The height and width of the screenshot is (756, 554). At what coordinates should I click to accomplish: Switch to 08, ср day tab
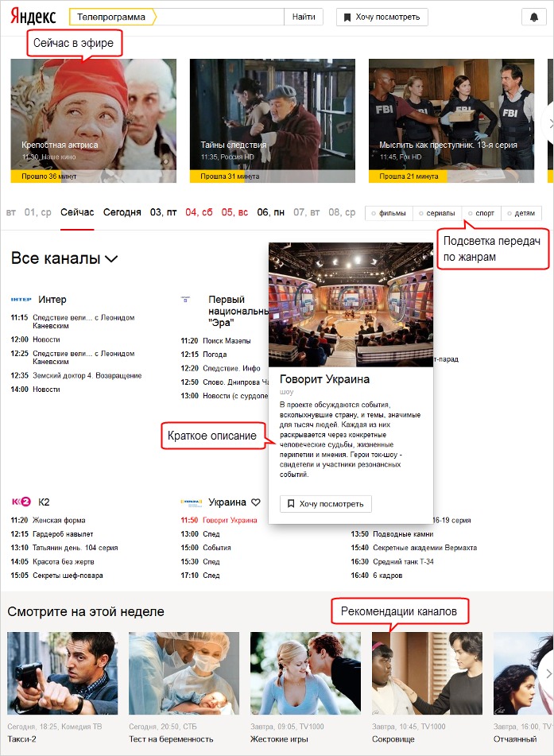click(x=342, y=212)
